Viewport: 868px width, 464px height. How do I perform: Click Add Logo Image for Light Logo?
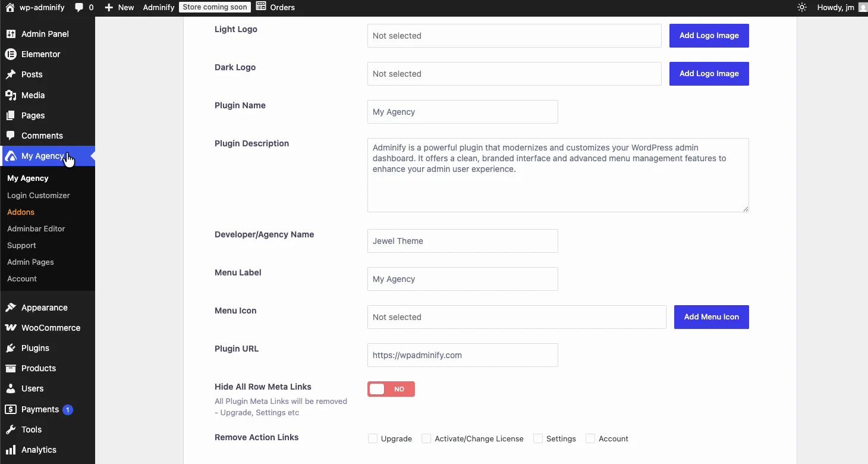[x=709, y=36]
